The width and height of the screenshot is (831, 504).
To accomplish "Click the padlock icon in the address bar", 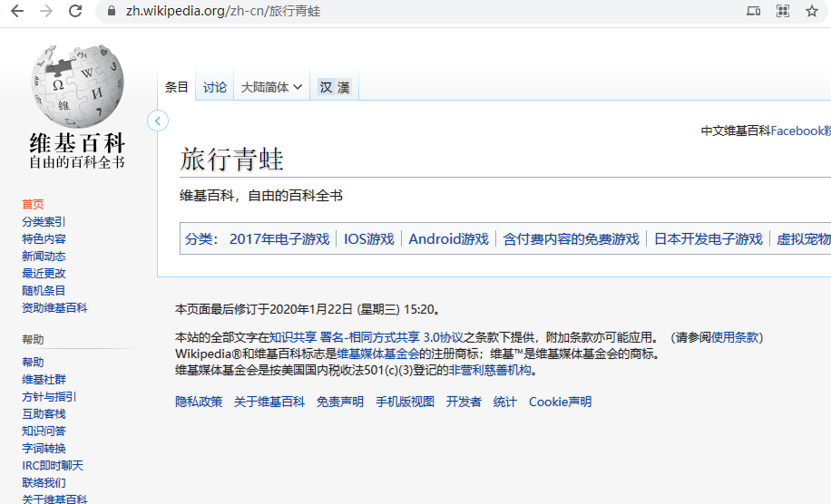I will click(112, 11).
